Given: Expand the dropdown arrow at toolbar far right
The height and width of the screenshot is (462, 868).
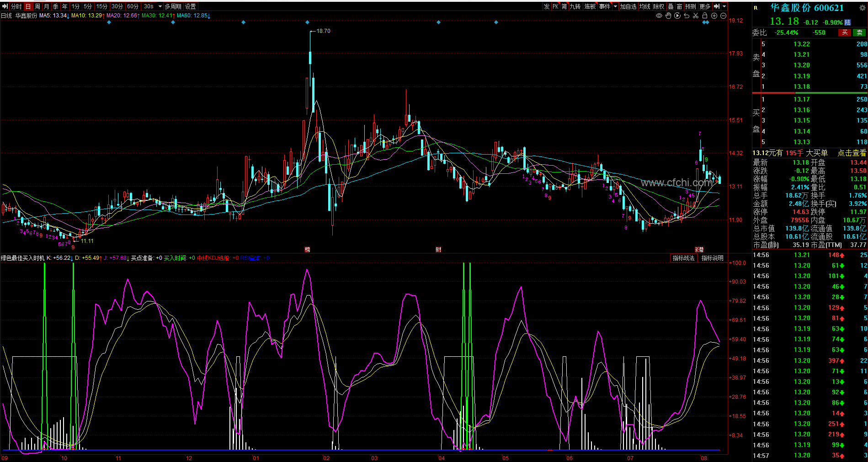Looking at the screenshot, I should pyautogui.click(x=724, y=6).
